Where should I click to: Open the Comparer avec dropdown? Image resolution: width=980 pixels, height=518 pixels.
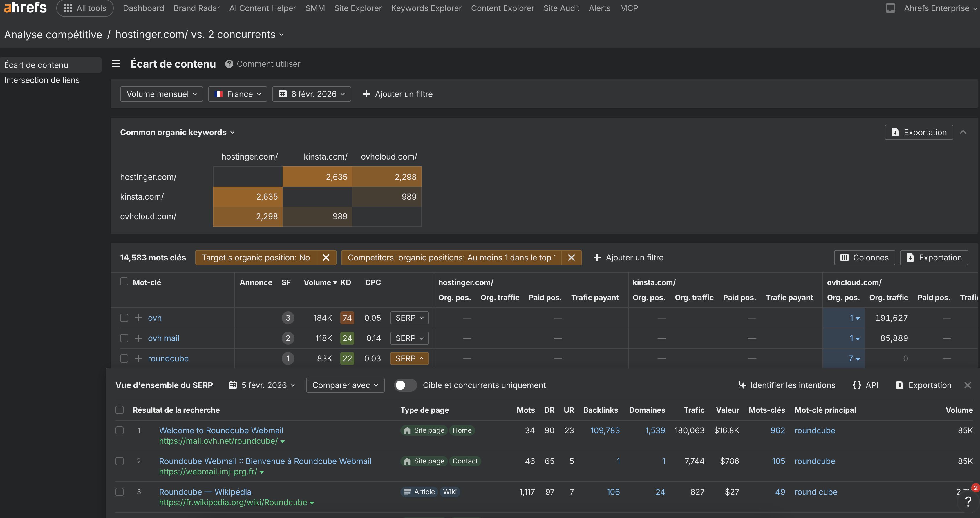coord(345,385)
